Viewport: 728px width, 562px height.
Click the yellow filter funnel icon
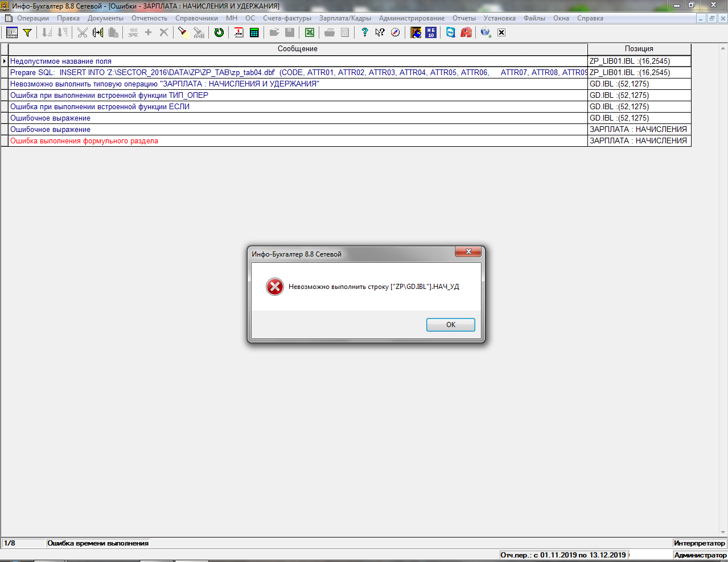pyautogui.click(x=27, y=32)
